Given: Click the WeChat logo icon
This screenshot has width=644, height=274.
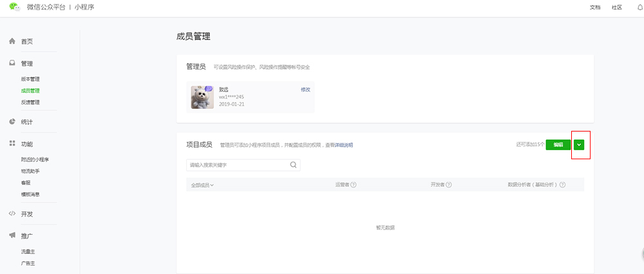Looking at the screenshot, I should pos(12,7).
